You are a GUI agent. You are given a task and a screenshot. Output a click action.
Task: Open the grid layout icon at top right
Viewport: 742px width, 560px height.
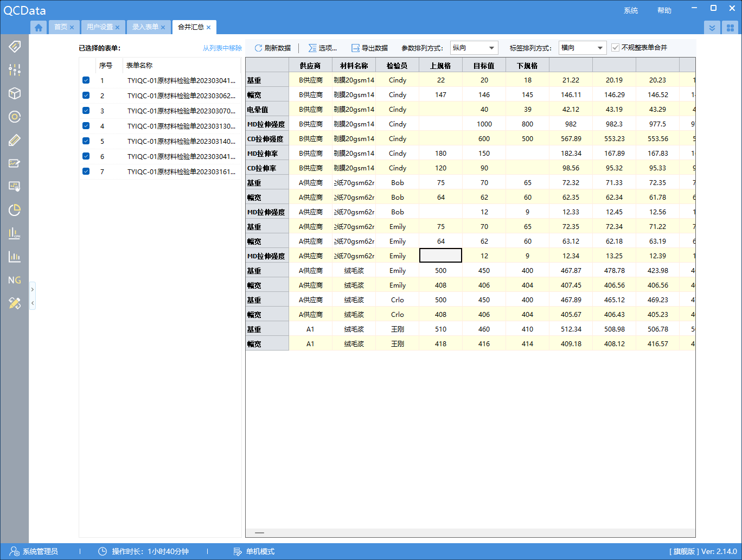[730, 27]
